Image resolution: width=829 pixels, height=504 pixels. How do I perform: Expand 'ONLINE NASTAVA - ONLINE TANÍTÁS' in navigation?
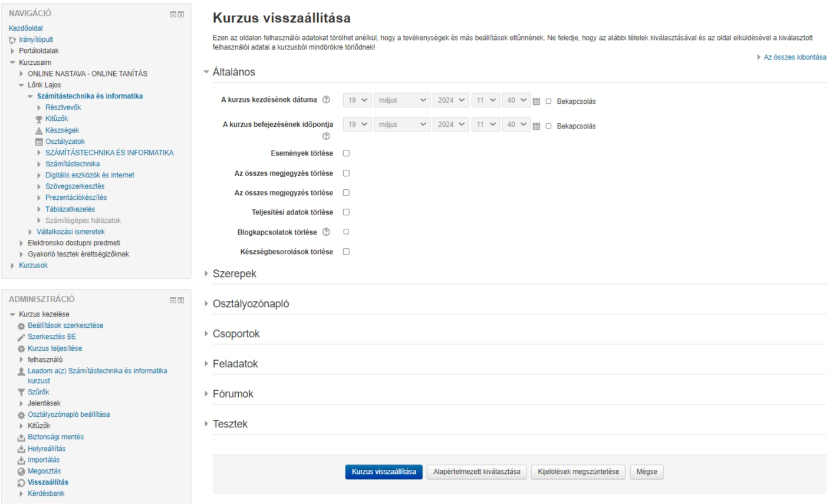click(87, 74)
